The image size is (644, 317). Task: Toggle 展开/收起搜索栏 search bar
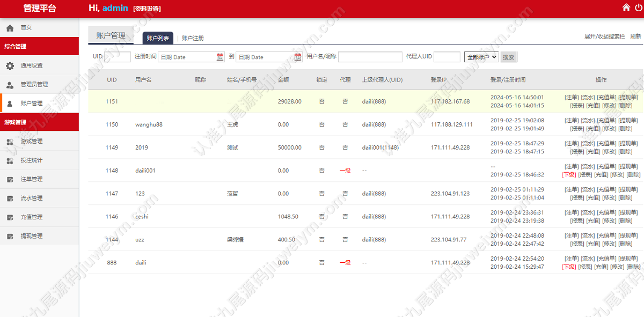coord(605,36)
